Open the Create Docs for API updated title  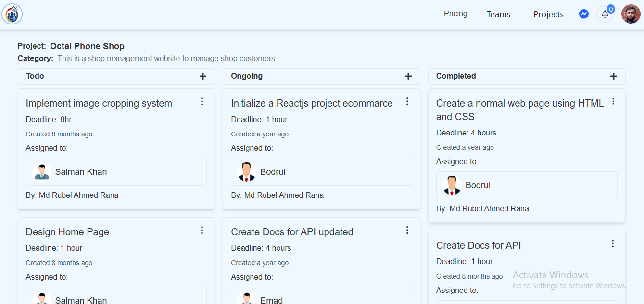tap(292, 232)
